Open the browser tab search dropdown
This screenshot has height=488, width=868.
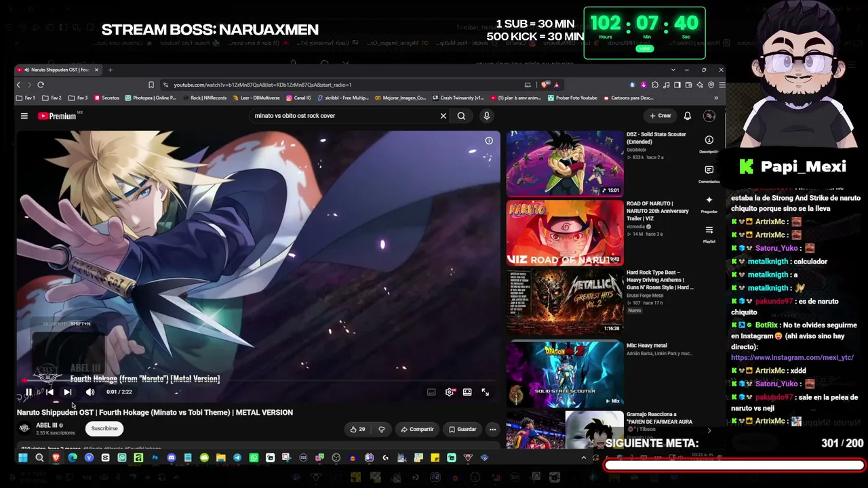673,70
